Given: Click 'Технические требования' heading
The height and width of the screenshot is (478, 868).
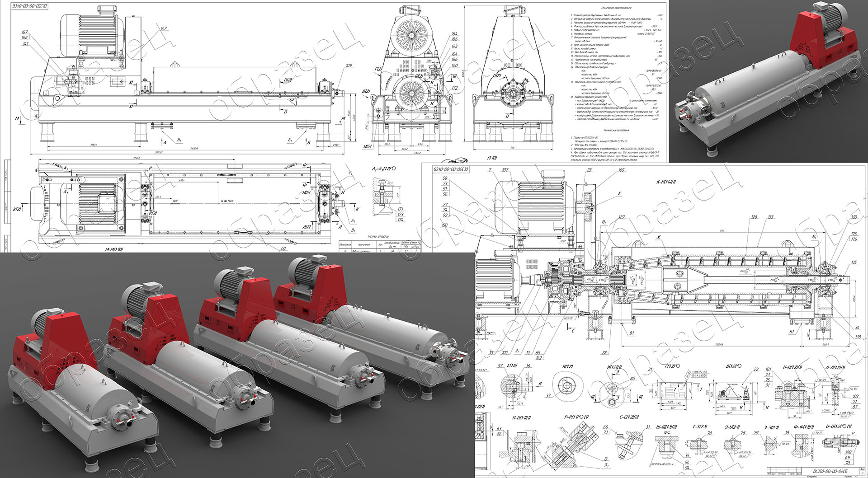Looking at the screenshot, I should point(616,130).
